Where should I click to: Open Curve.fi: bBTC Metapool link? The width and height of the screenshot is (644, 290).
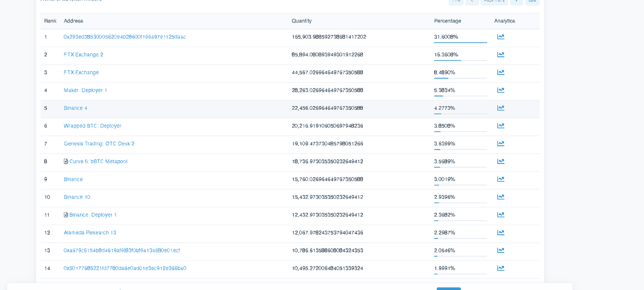[98, 161]
